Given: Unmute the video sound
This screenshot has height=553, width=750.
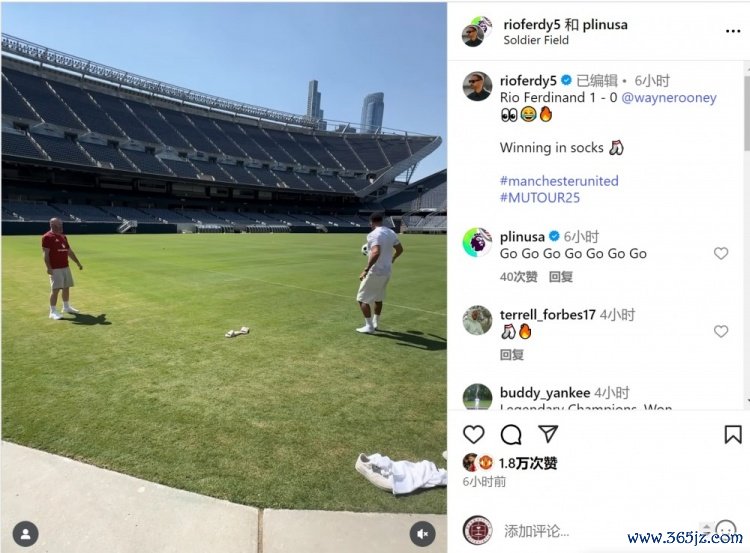Looking at the screenshot, I should pyautogui.click(x=422, y=534).
